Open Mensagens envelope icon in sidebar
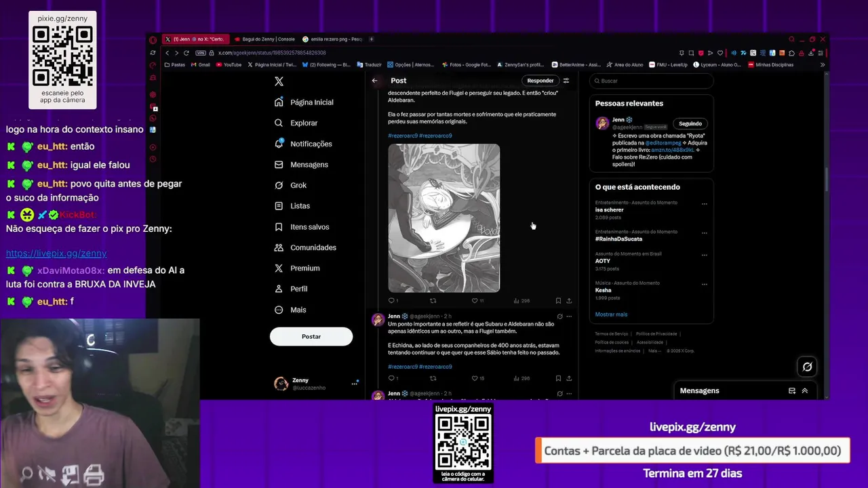The image size is (868, 488). [279, 165]
